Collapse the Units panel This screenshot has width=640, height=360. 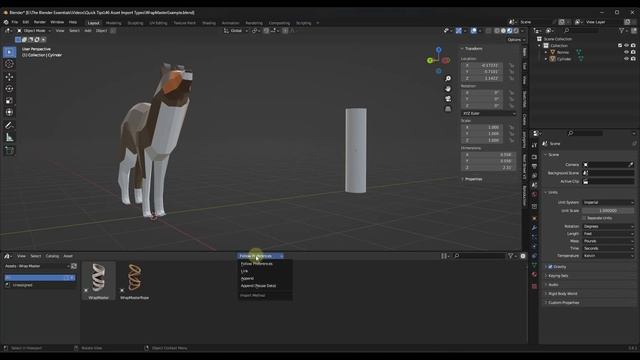pyautogui.click(x=552, y=192)
